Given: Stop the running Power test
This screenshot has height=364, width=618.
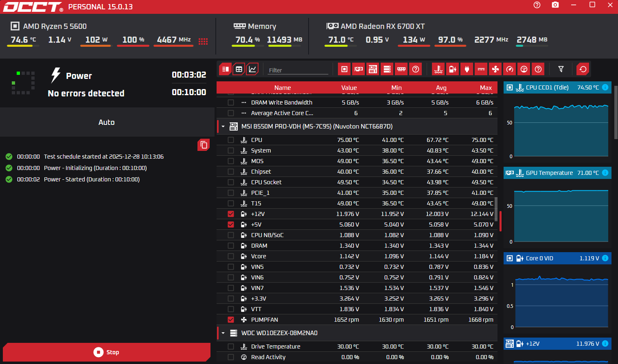Looking at the screenshot, I should [x=107, y=352].
